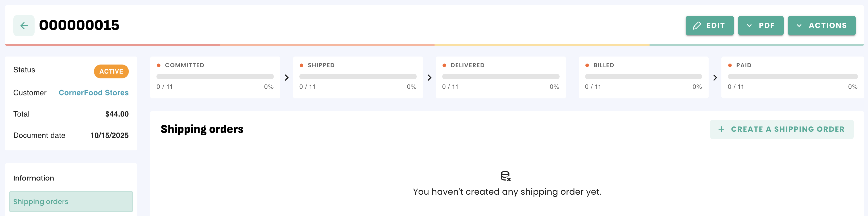Click the Committed progress bar
The image size is (868, 216).
[215, 77]
